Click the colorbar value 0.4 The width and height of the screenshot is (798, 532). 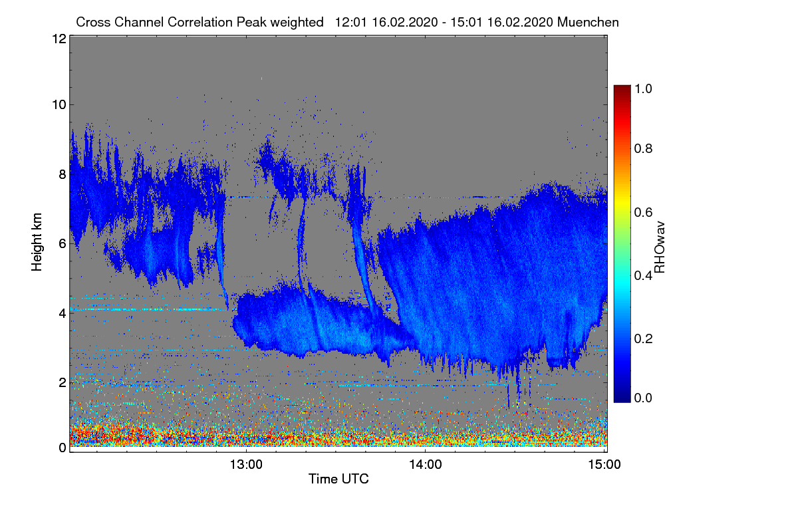pyautogui.click(x=644, y=275)
